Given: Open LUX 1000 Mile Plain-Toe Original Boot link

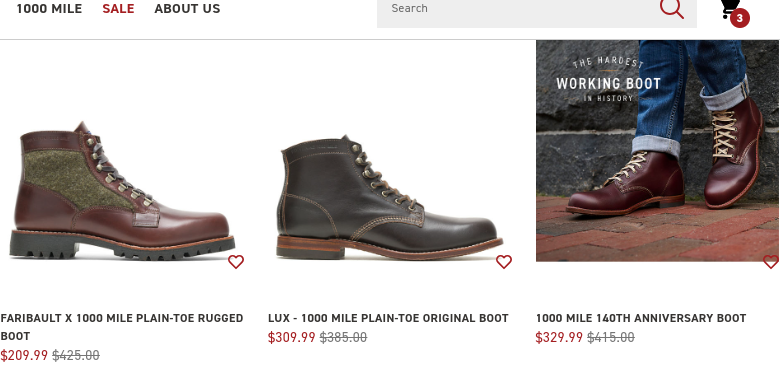Looking at the screenshot, I should pyautogui.click(x=388, y=318).
